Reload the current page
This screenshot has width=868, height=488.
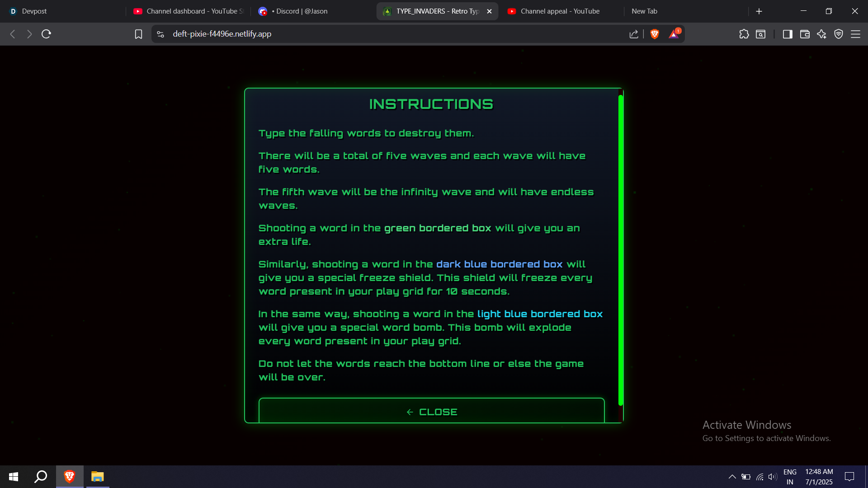coord(46,34)
